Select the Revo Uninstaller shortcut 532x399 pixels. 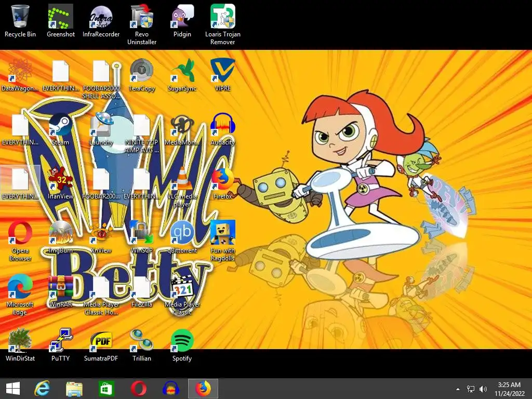pos(142,24)
